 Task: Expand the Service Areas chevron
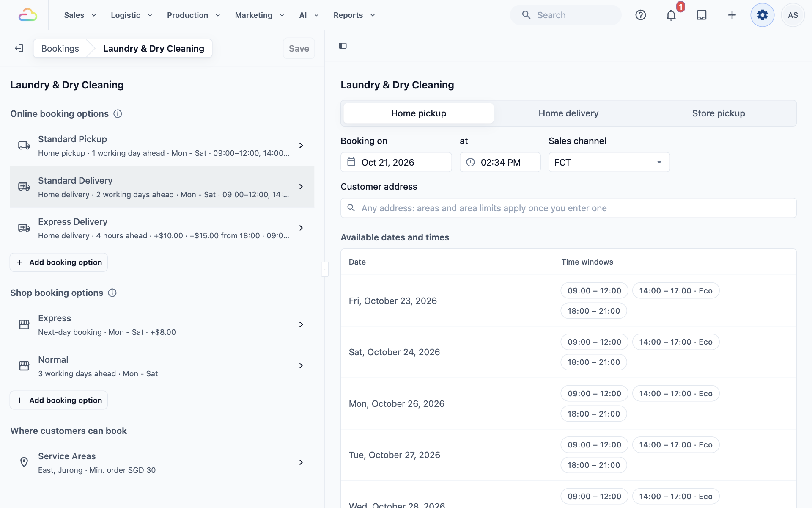tap(301, 462)
